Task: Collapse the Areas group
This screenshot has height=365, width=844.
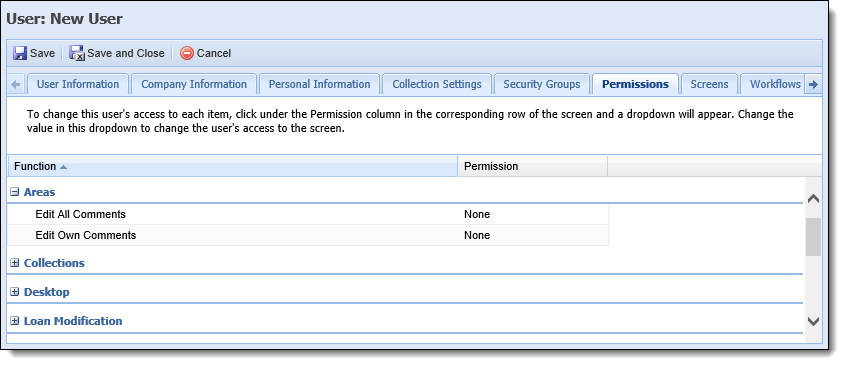Action: point(15,192)
